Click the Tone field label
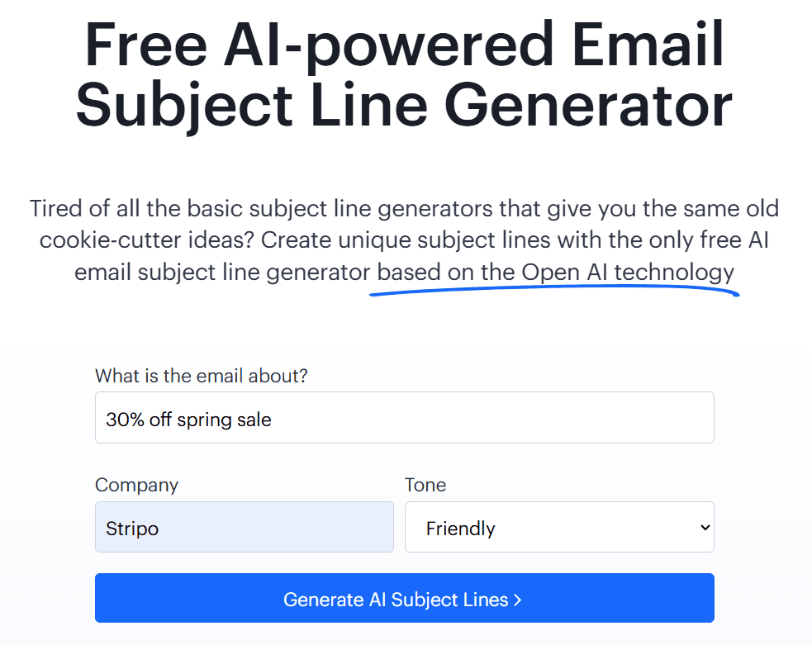 [425, 485]
